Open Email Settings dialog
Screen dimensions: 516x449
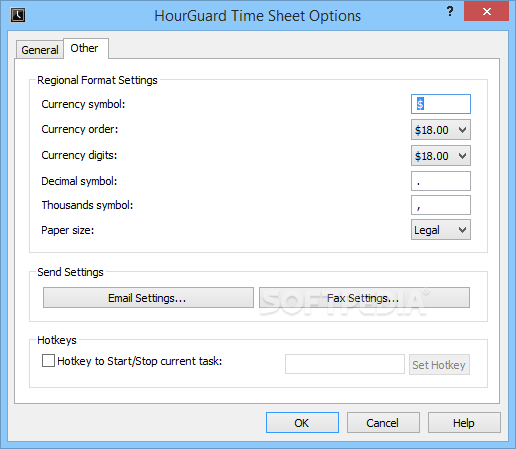tap(148, 298)
